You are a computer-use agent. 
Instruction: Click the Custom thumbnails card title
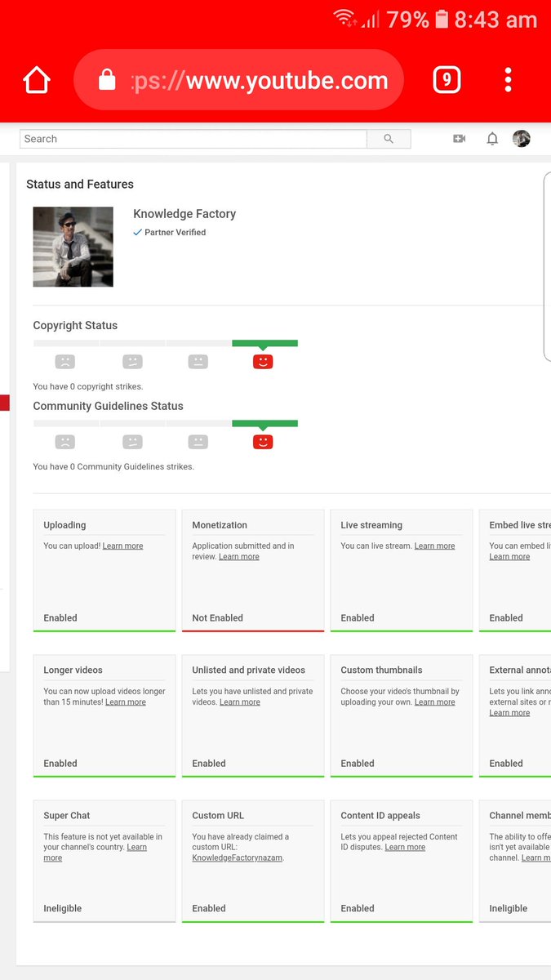tap(381, 670)
